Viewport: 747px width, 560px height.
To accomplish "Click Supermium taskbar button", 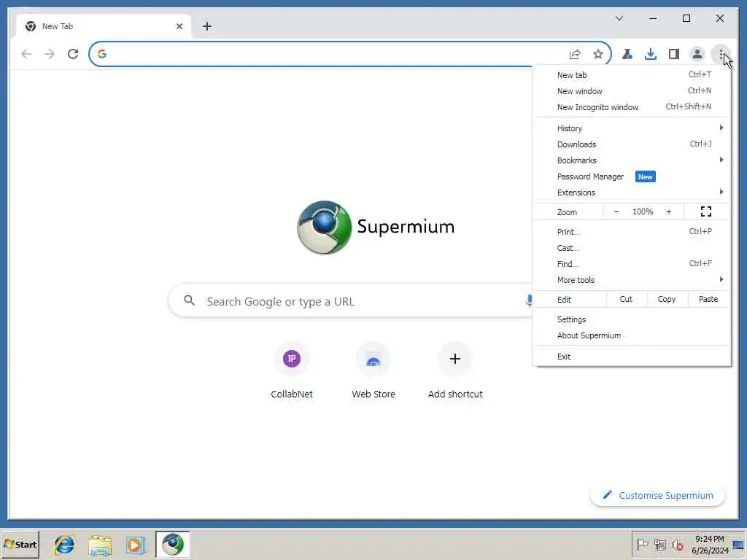I will coord(172,544).
